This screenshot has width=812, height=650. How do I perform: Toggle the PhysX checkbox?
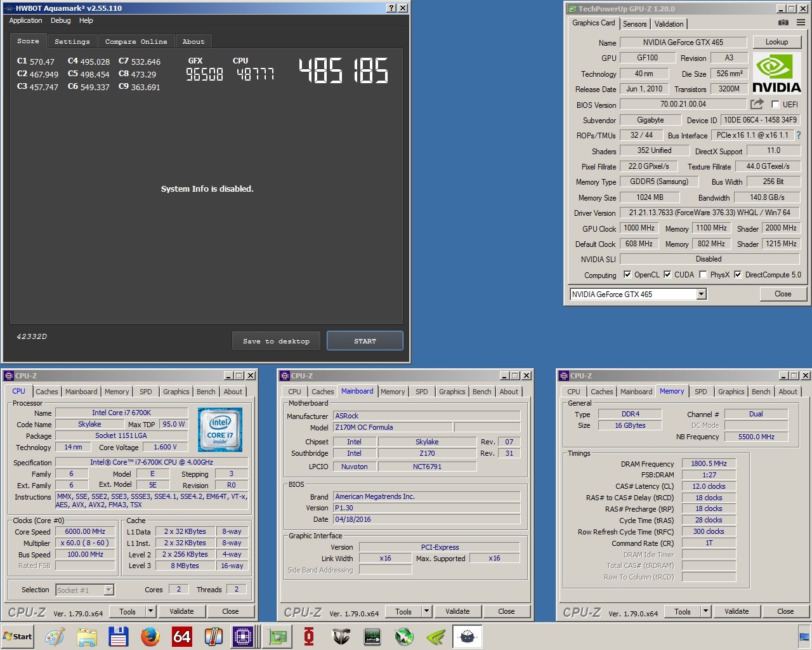pos(703,275)
